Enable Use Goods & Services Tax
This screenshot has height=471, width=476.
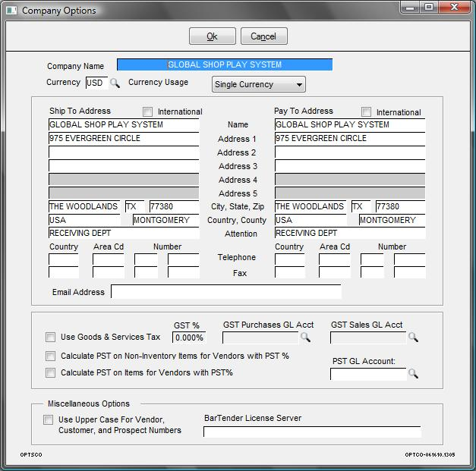[x=50, y=337]
